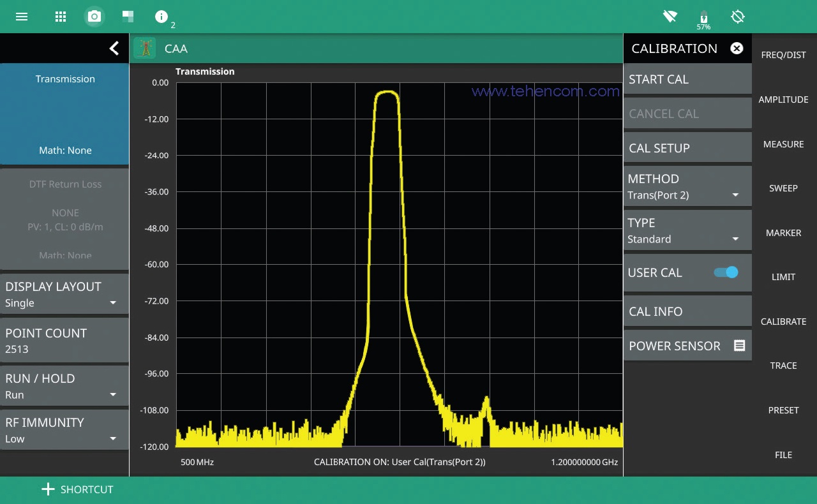Open the METHOD Trans(Port 2) dropdown
This screenshot has width=817, height=504.
click(x=687, y=186)
